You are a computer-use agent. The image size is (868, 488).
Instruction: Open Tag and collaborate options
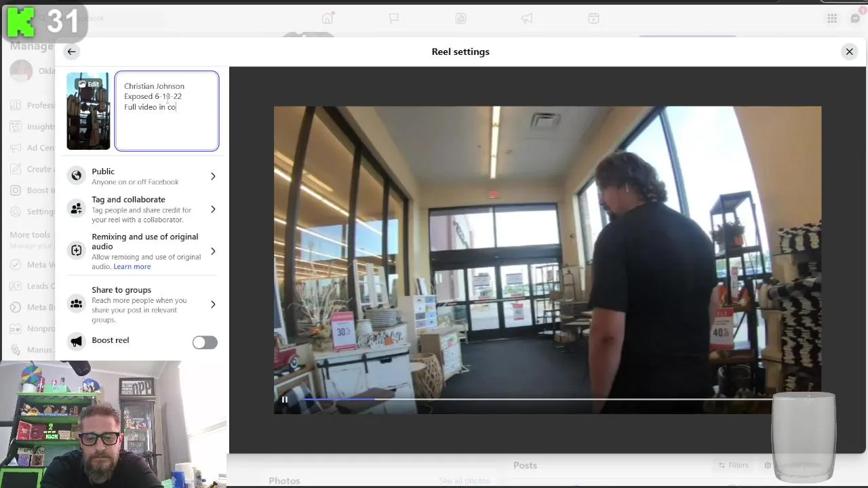142,209
